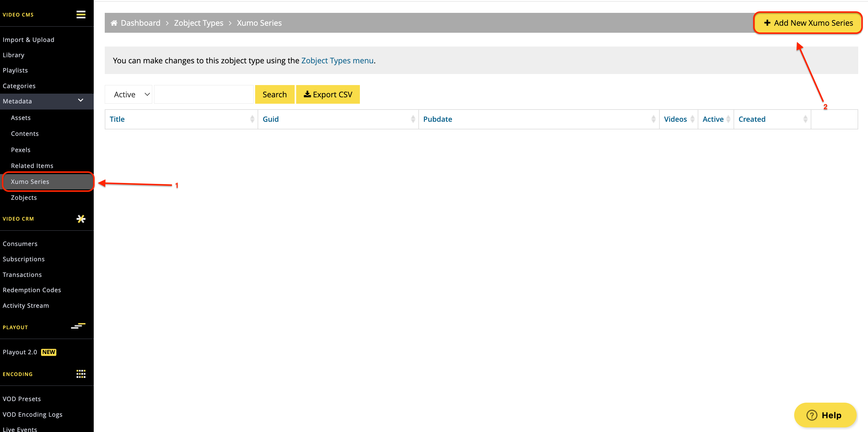Sort table by Title column arrows
This screenshot has height=432, width=868.
(x=252, y=119)
